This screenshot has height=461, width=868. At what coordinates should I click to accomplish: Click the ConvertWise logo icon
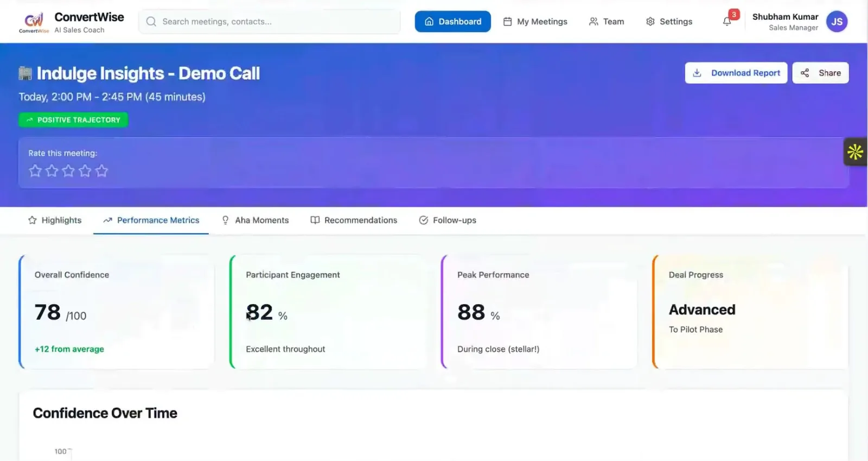click(x=34, y=21)
